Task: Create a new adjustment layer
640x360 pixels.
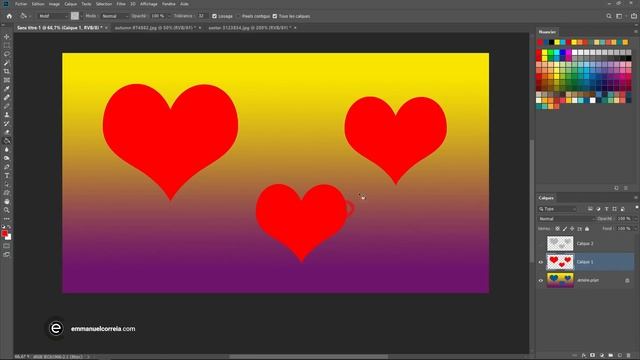Action: click(x=602, y=356)
